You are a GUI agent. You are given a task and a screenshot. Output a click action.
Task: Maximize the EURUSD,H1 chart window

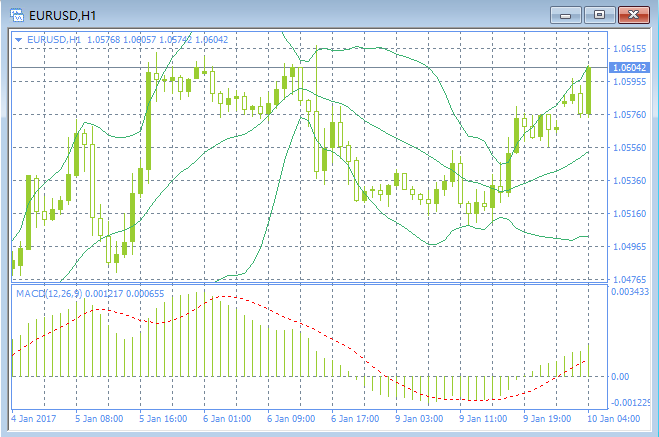[599, 16]
